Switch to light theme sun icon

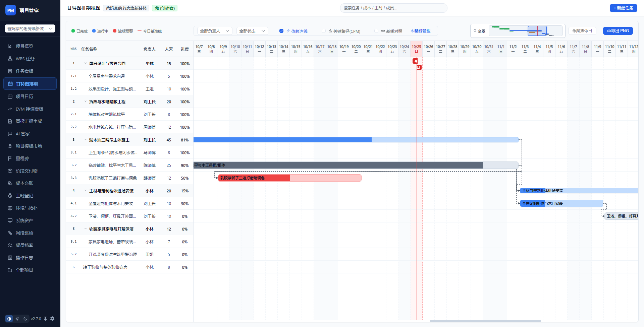17,319
